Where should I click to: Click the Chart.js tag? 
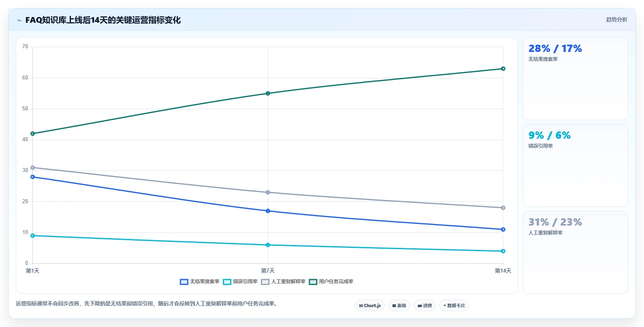click(370, 305)
